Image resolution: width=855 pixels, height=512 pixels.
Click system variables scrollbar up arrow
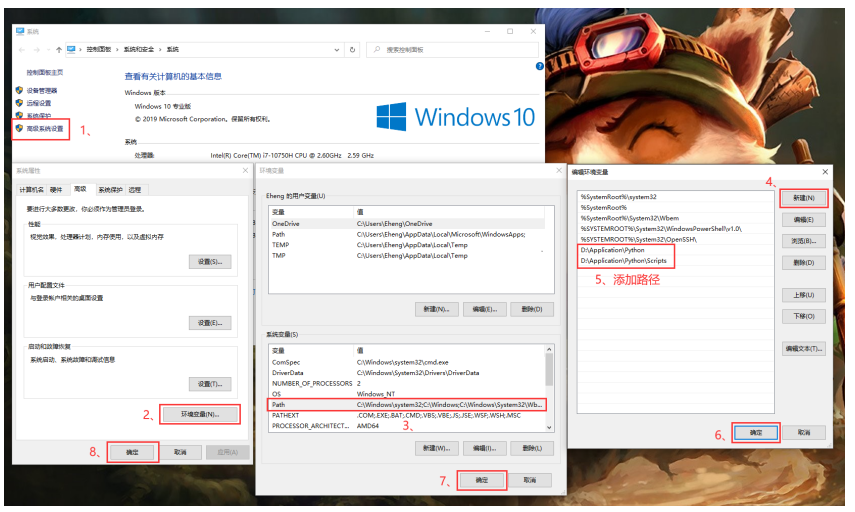549,350
